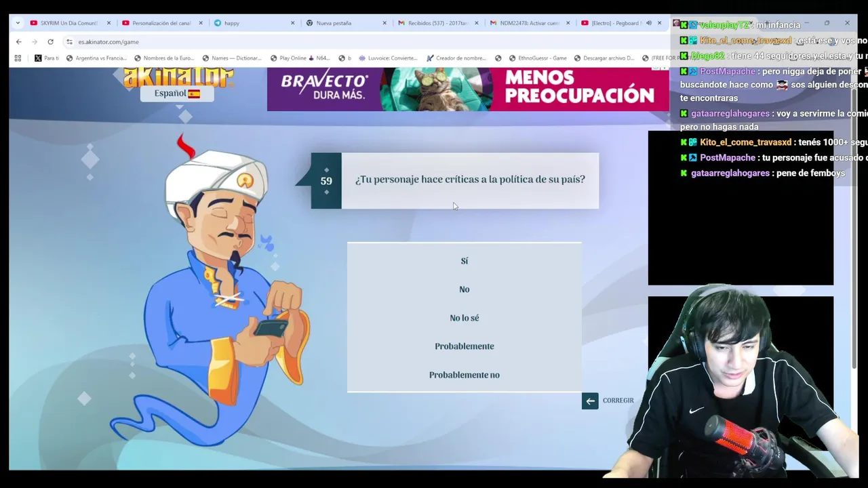The image size is (868, 488).
Task: Open 'Play Online N64' bookmark
Action: coord(299,58)
